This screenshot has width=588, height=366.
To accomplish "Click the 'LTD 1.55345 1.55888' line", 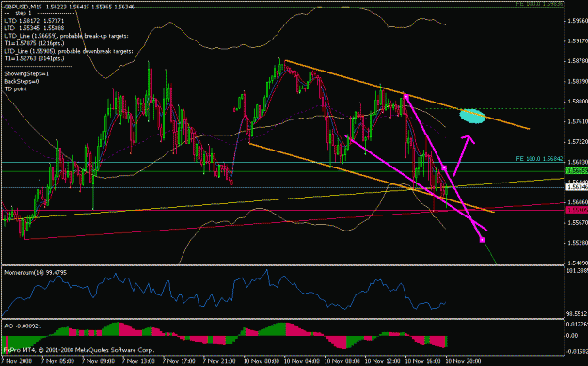I will tap(34, 28).
